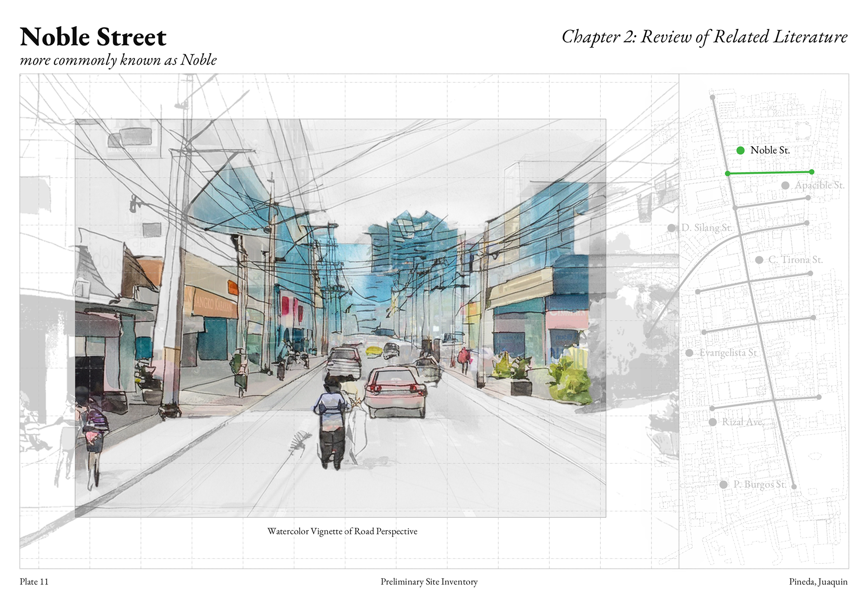
Task: Click the Noble Street title heading
Action: [93, 37]
